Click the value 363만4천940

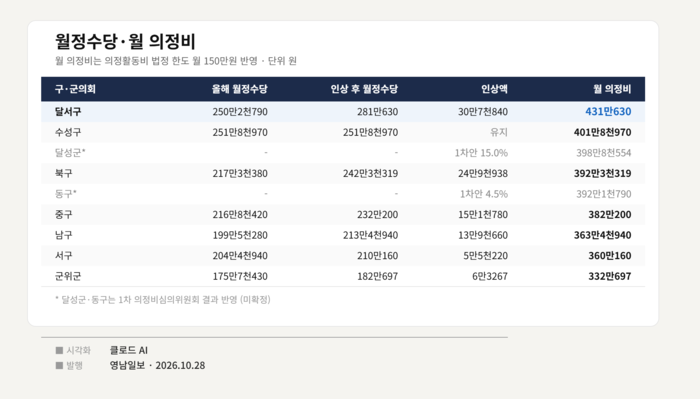pyautogui.click(x=603, y=235)
